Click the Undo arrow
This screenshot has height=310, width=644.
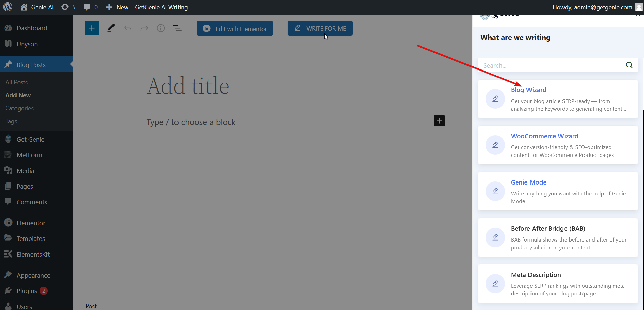pos(128,28)
